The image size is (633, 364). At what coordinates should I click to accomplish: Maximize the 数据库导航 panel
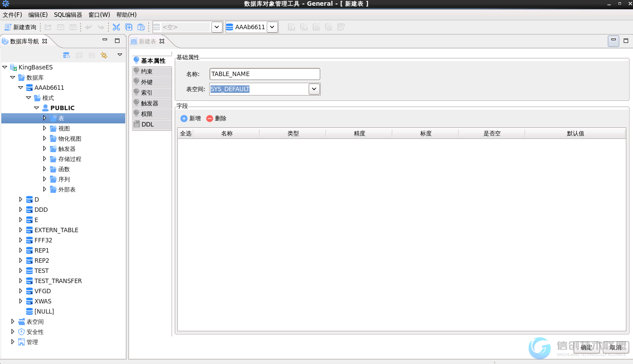(x=117, y=41)
